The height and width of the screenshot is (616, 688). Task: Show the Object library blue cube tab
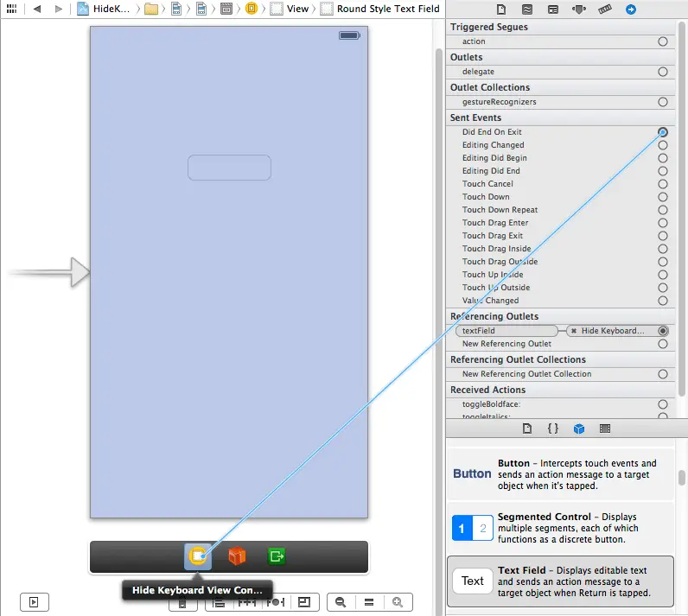(579, 429)
